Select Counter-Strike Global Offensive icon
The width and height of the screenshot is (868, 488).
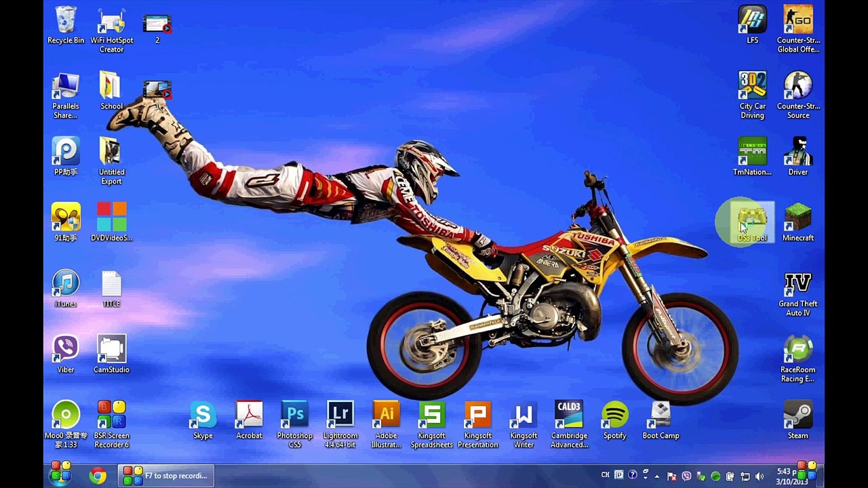(798, 30)
